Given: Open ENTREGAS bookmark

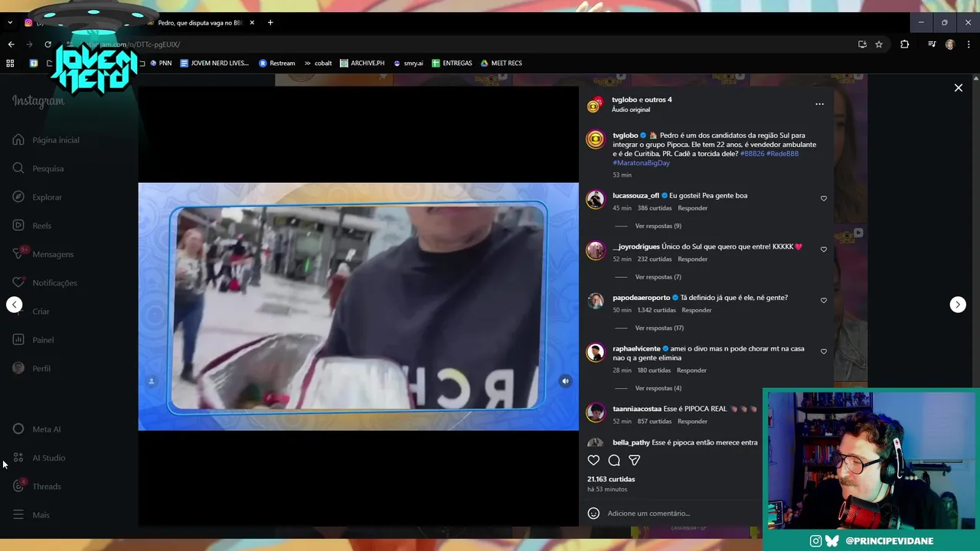Looking at the screenshot, I should coord(452,63).
